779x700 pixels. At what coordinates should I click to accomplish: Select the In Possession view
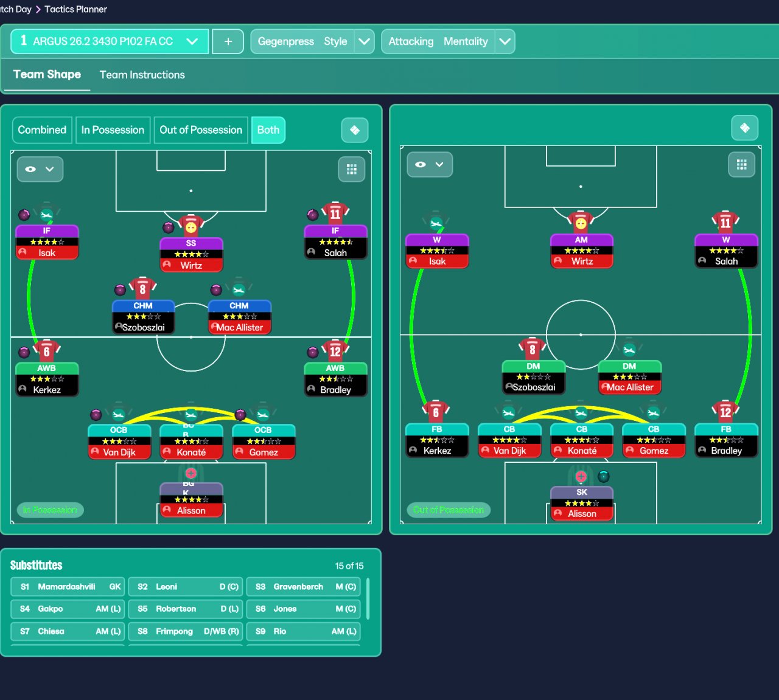pos(113,130)
